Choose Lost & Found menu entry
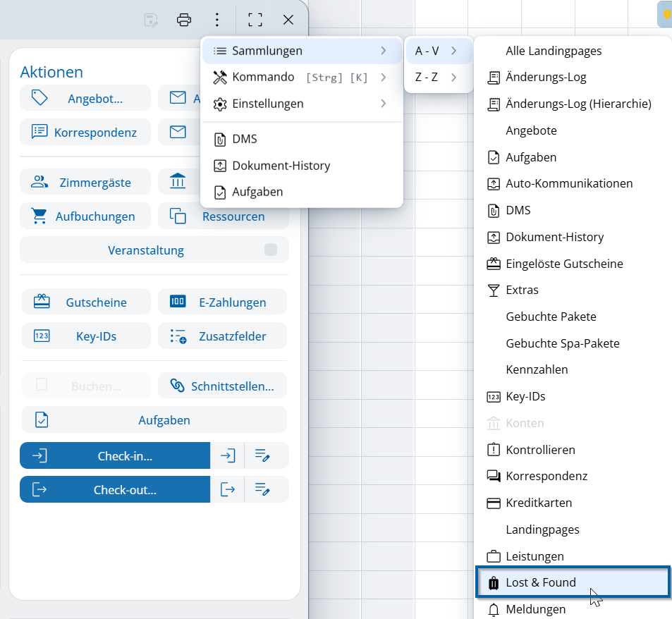This screenshot has width=672, height=619. pos(541,582)
